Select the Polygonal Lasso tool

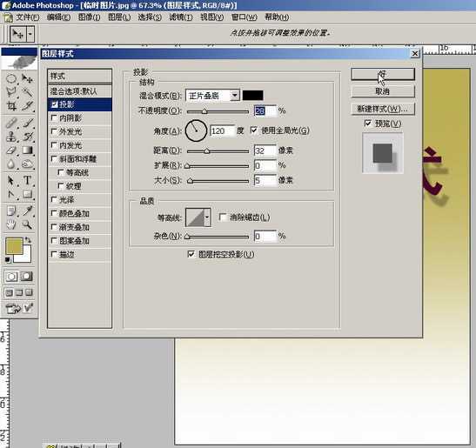click(11, 92)
